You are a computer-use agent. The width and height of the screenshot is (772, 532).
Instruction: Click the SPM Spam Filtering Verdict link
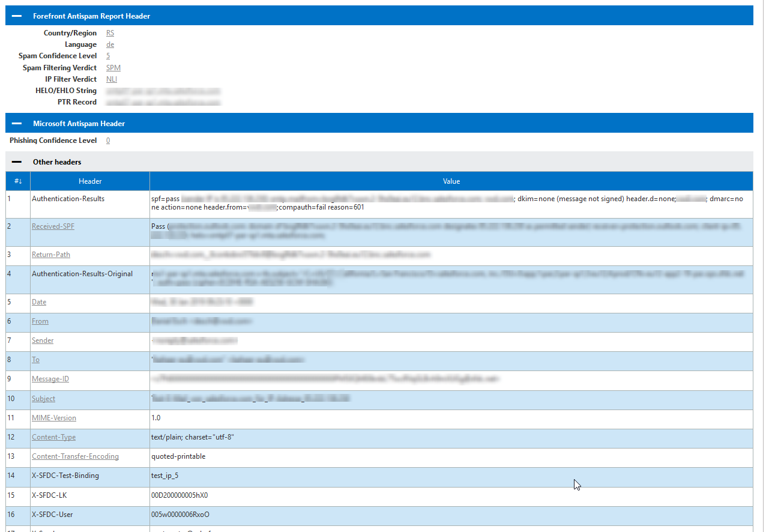pyautogui.click(x=113, y=67)
